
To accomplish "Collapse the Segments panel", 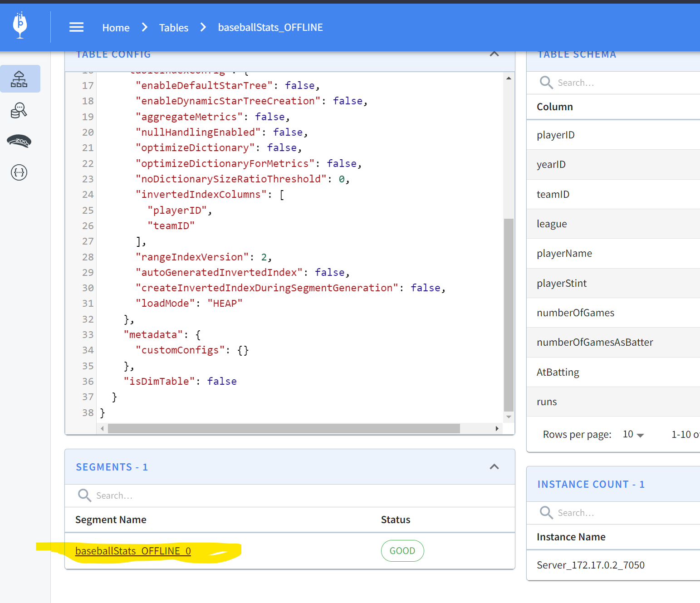I will tap(494, 467).
